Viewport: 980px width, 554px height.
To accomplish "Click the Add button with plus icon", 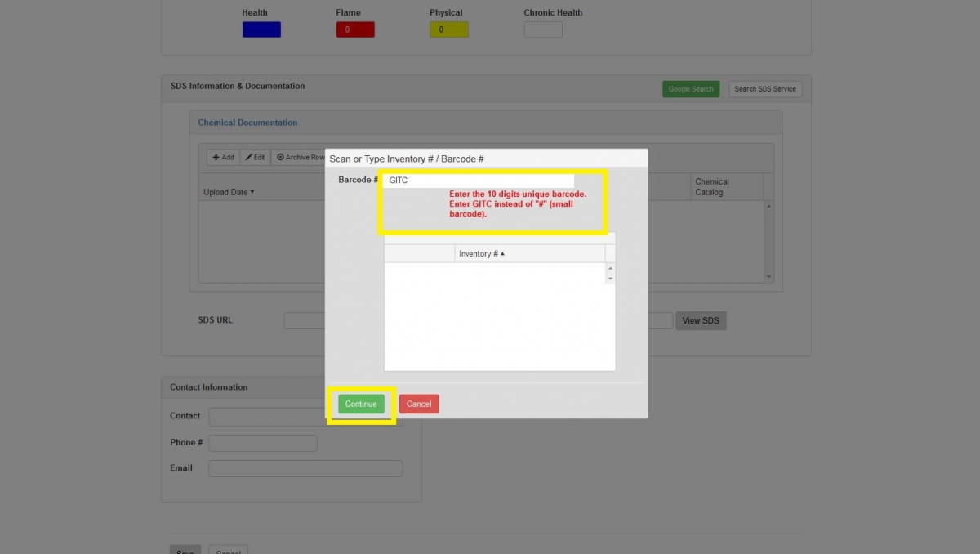I will point(223,157).
